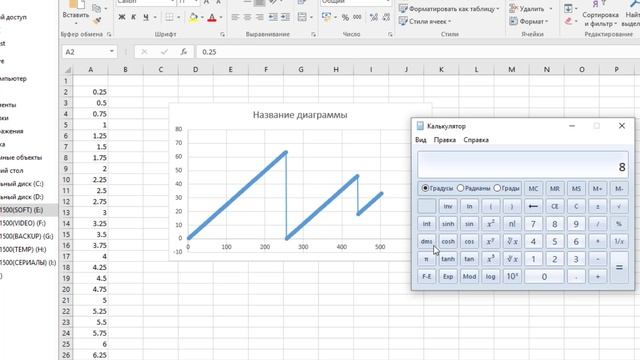Open Calculator Справка menu
Screen dimensions: 640x360
coord(476,140)
